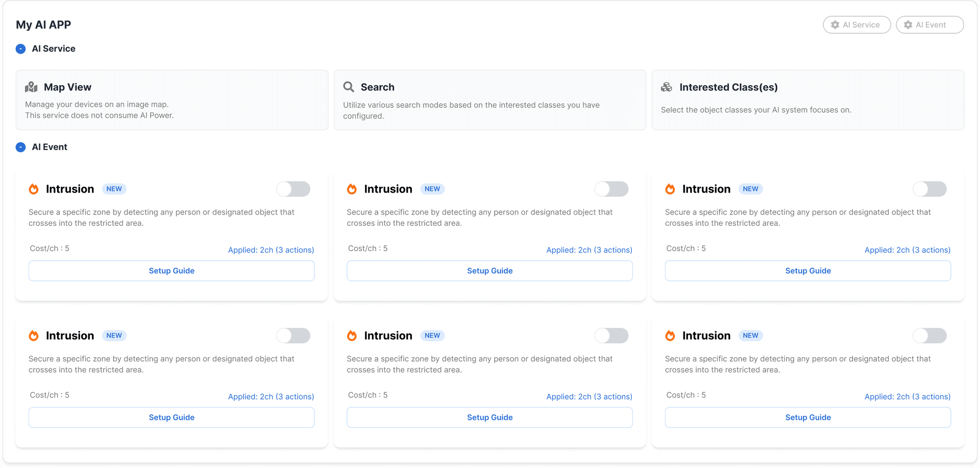Click the Search magnifying glass icon
Viewport: 980px width, 468px height.
coord(349,87)
